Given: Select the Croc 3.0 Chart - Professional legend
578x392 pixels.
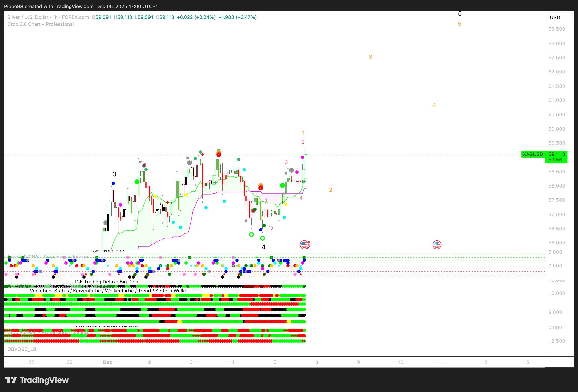Looking at the screenshot, I should pyautogui.click(x=40, y=24).
